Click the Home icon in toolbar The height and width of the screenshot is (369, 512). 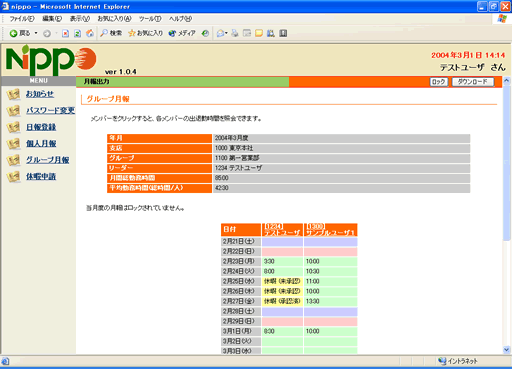pos(90,33)
